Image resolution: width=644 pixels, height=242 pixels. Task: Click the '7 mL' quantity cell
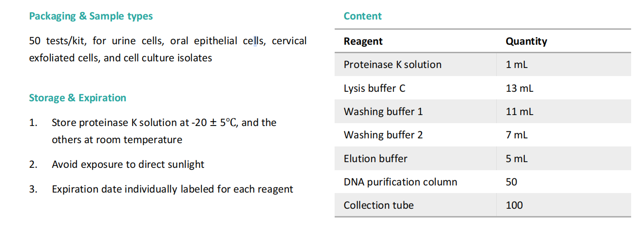[x=517, y=135]
